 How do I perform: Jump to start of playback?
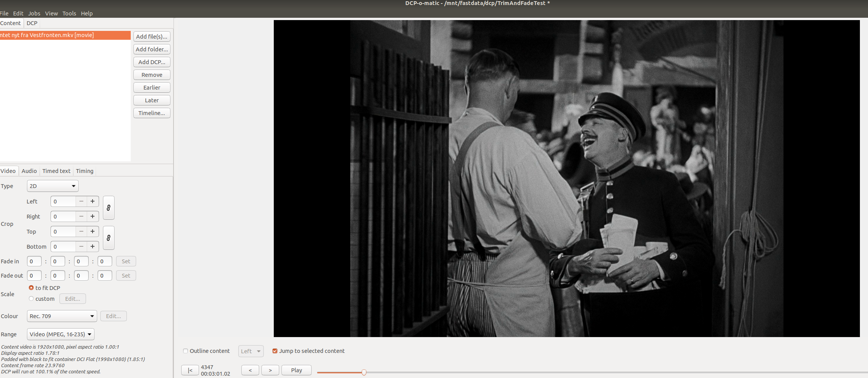(x=190, y=370)
